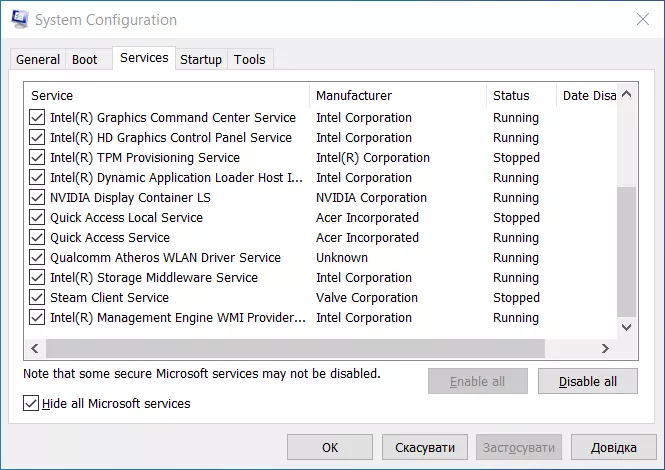665x470 pixels.
Task: Switch to the General tab
Action: (38, 60)
